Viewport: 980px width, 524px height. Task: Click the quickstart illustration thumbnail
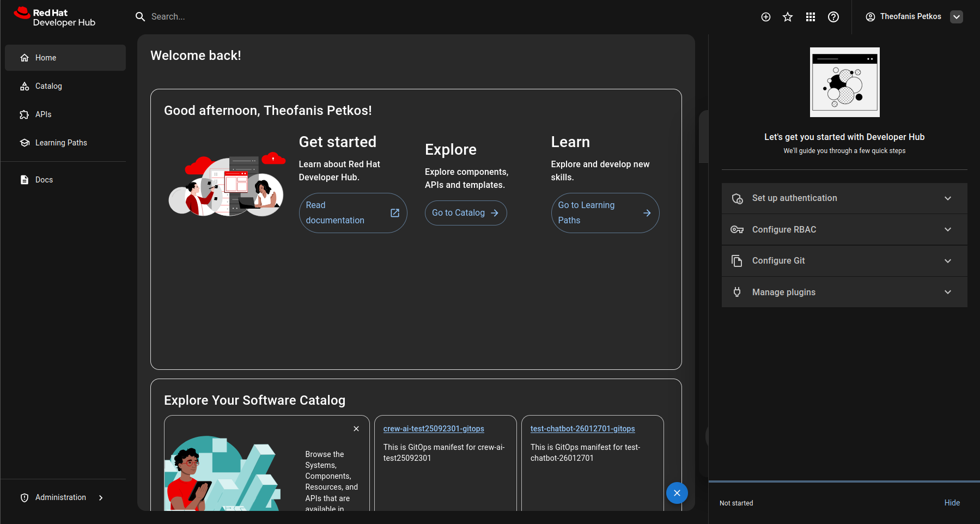[x=845, y=82]
